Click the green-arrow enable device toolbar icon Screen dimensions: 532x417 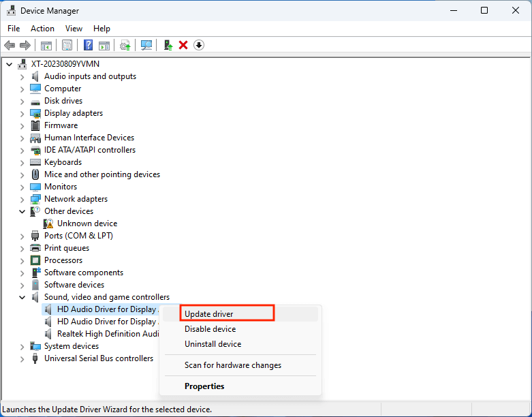168,45
